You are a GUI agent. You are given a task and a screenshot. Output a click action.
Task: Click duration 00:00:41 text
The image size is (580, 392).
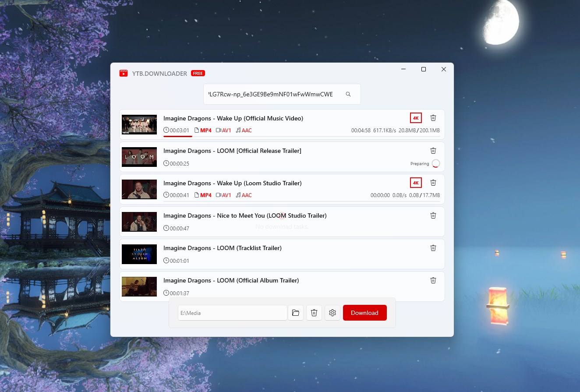pyautogui.click(x=180, y=195)
